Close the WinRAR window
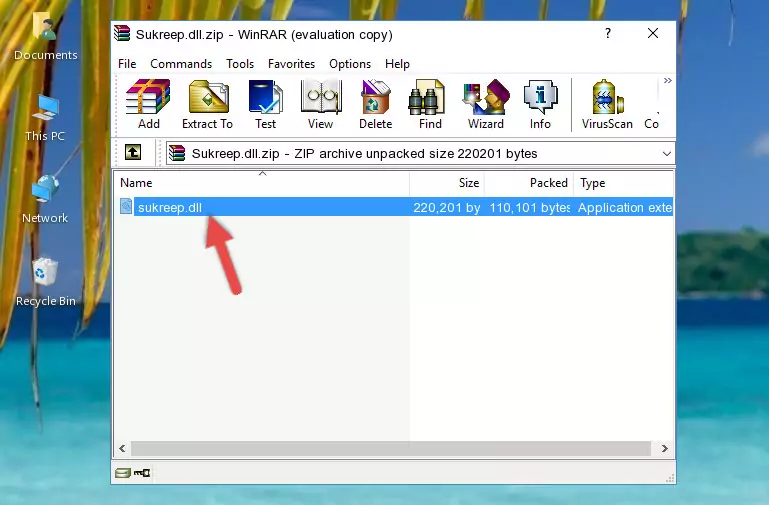Viewport: 769px width, 505px height. 653,33
